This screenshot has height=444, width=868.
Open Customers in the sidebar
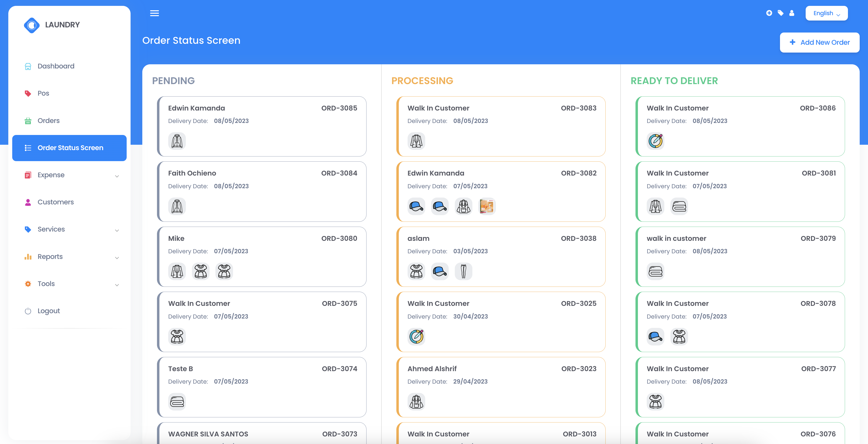(x=69, y=202)
